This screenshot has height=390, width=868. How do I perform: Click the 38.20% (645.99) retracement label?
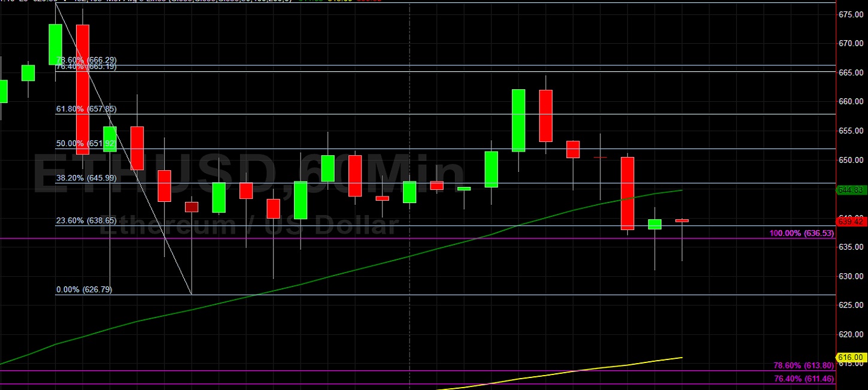[86, 178]
